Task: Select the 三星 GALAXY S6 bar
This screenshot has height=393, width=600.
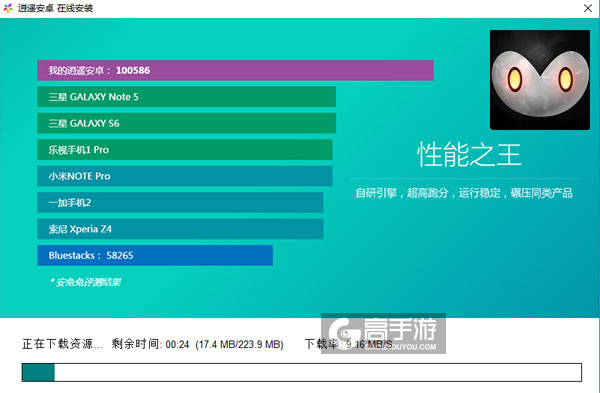Action: pyautogui.click(x=186, y=123)
